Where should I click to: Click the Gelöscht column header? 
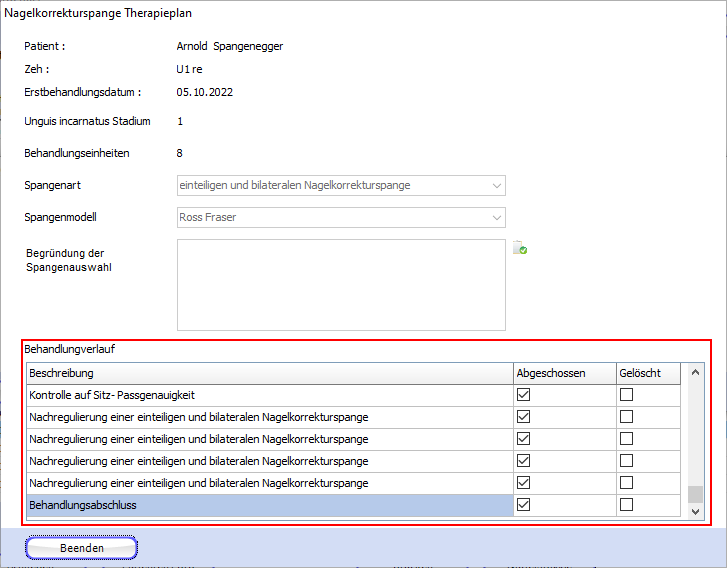646,373
